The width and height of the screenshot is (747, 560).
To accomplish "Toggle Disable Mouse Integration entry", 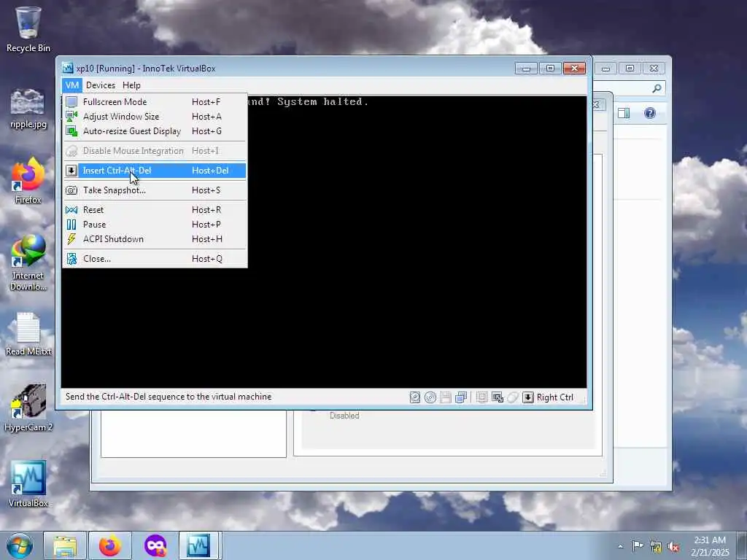I will point(155,151).
